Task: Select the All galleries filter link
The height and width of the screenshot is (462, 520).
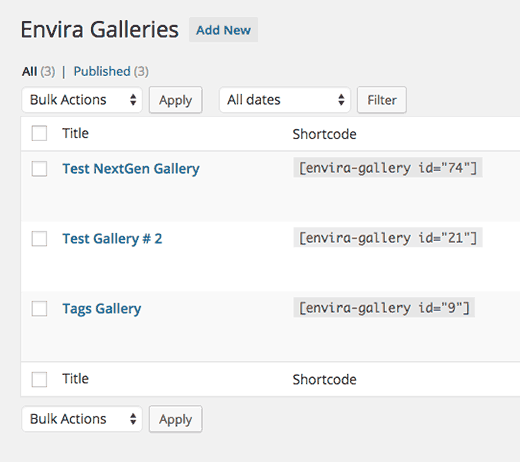Action: pos(29,71)
